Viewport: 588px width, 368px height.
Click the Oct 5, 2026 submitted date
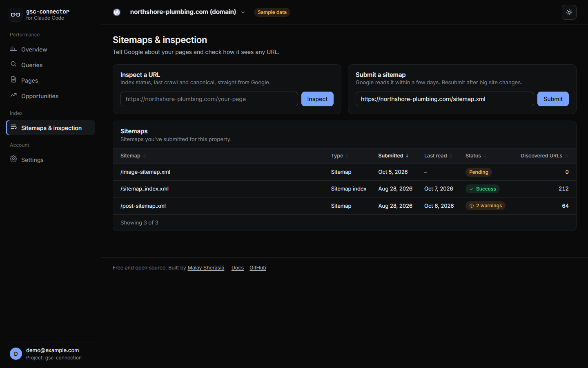tap(393, 172)
